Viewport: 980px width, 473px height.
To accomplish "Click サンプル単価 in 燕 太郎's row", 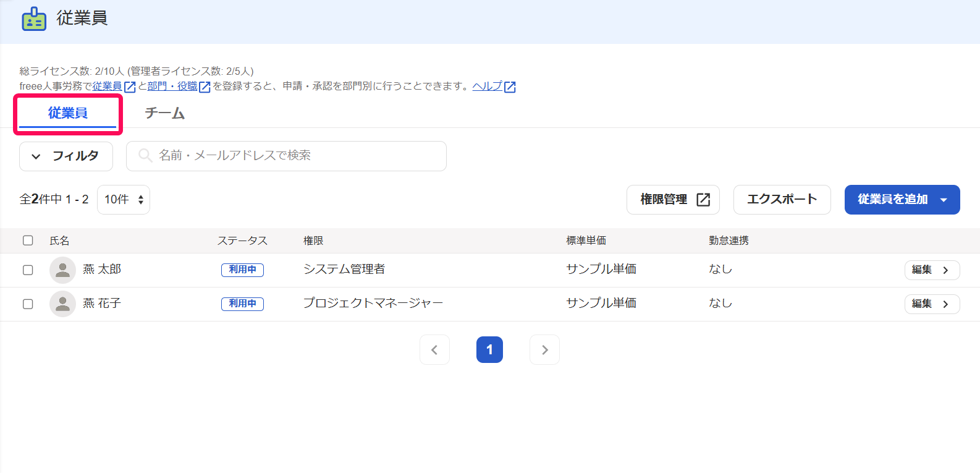I will (x=601, y=270).
